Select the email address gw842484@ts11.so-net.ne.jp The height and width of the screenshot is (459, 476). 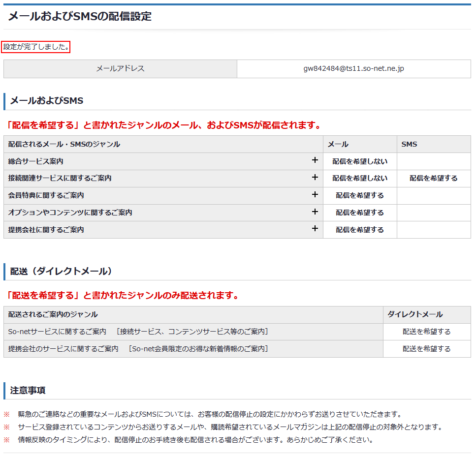click(353, 69)
